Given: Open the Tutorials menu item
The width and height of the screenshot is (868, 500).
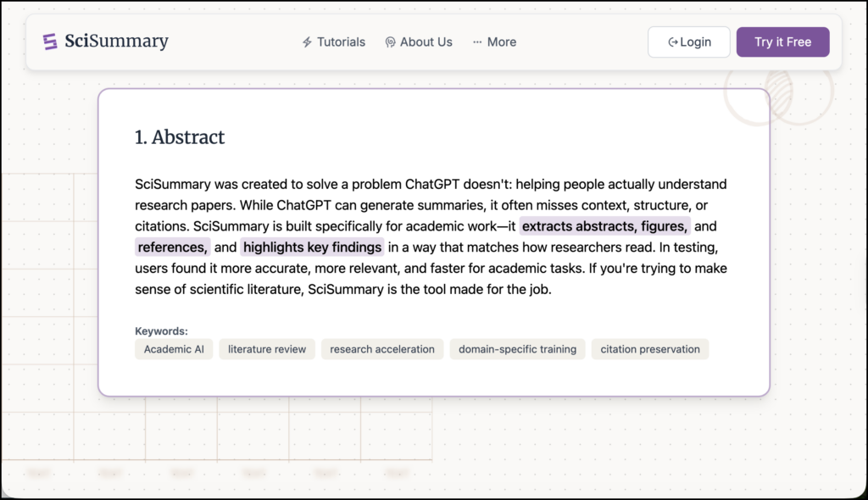Looking at the screenshot, I should [334, 42].
